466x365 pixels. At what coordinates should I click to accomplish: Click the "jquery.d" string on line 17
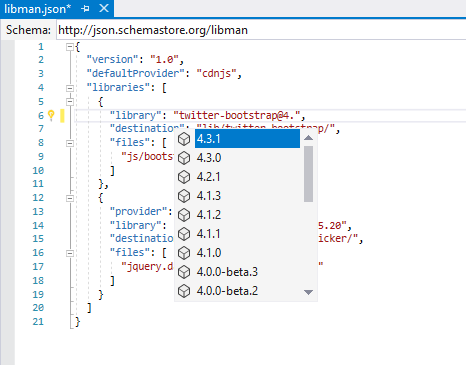[147, 266]
